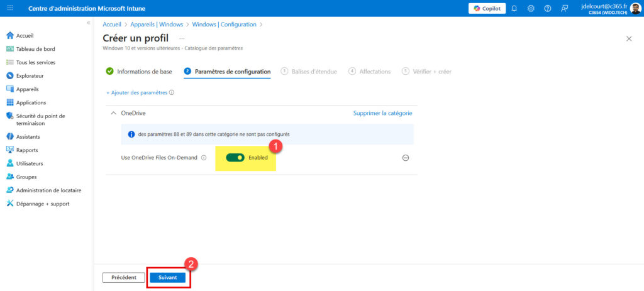Show info for Use OneDrive Files On-Demand
The height and width of the screenshot is (291, 644).
point(204,158)
